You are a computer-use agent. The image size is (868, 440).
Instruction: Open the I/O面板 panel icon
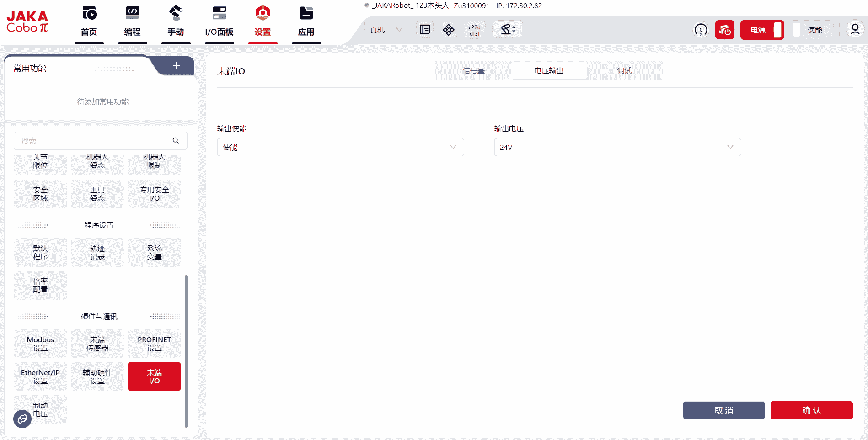coord(219,14)
